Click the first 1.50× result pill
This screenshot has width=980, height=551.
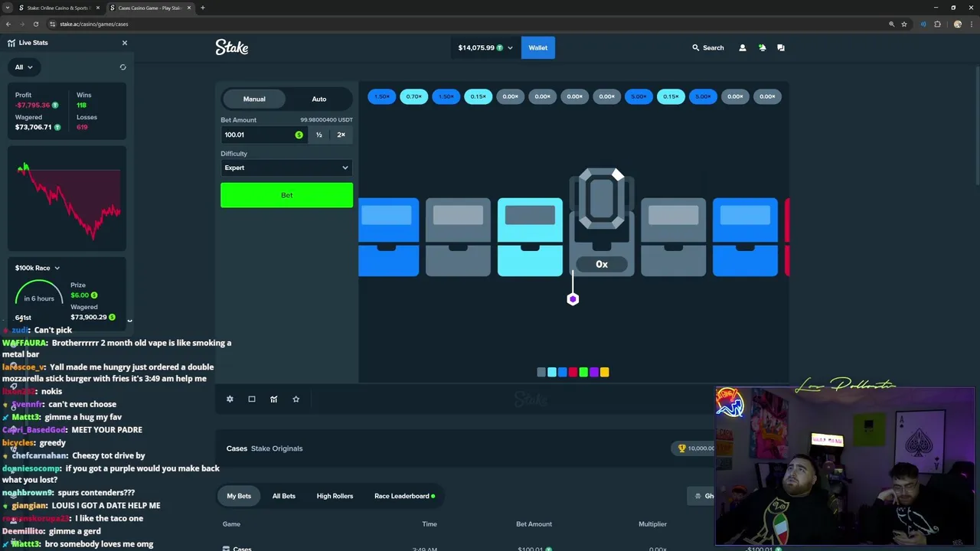pos(381,96)
